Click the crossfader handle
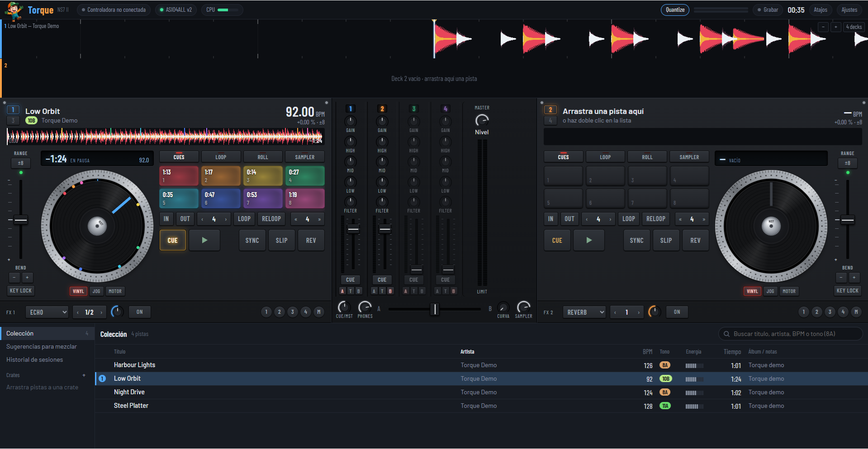Viewport: 868px width, 449px height. coord(435,309)
